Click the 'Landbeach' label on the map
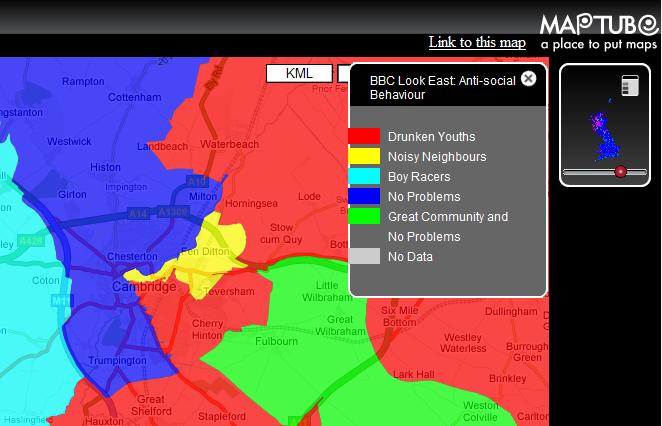 point(162,147)
